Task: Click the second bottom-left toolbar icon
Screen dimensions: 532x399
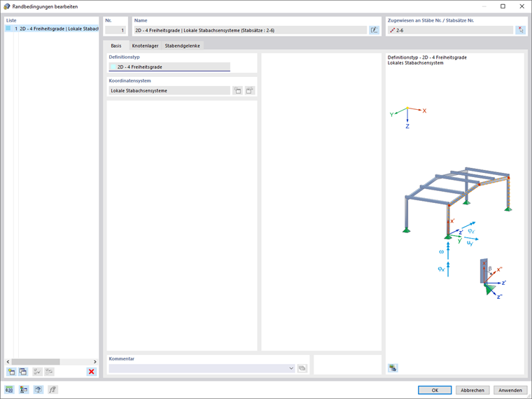Action: [24, 389]
